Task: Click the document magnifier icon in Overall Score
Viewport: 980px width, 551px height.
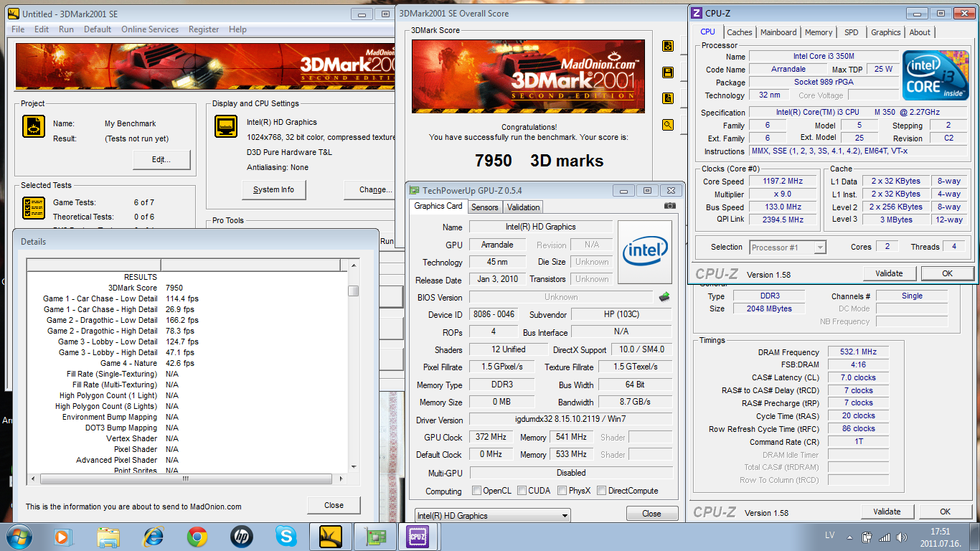Action: [x=668, y=98]
